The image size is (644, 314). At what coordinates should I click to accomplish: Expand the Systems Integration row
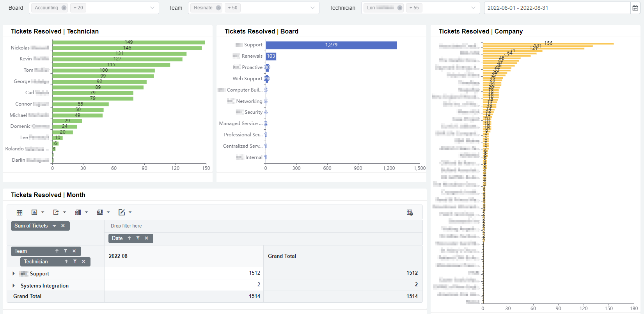(14, 286)
